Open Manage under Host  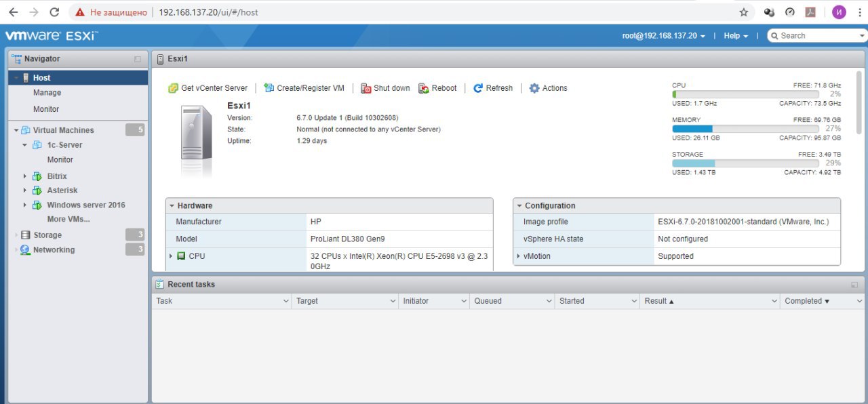pos(47,93)
